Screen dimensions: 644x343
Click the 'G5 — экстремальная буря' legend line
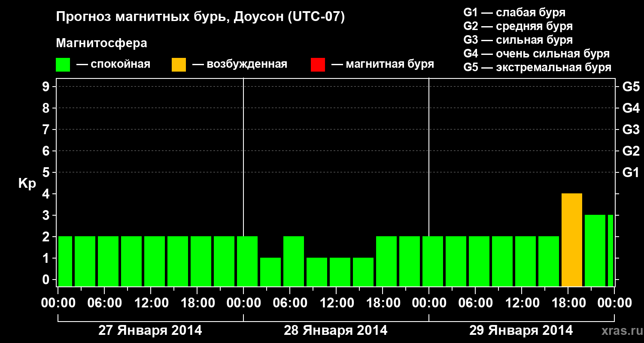[x=538, y=67]
